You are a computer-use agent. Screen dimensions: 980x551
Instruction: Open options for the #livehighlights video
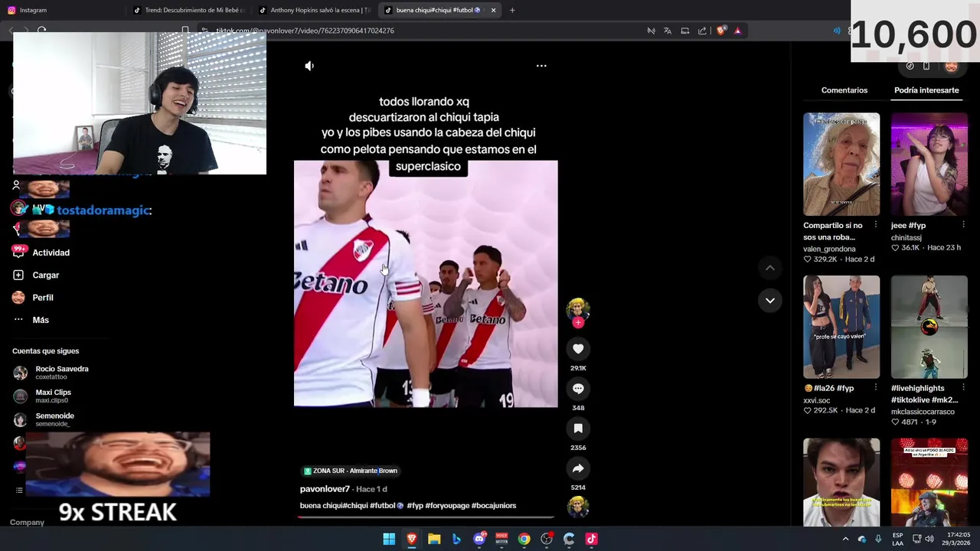pos(963,388)
